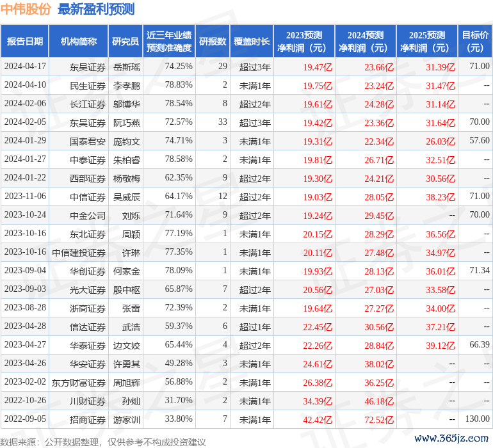Click institution 信达证券

[88, 326]
